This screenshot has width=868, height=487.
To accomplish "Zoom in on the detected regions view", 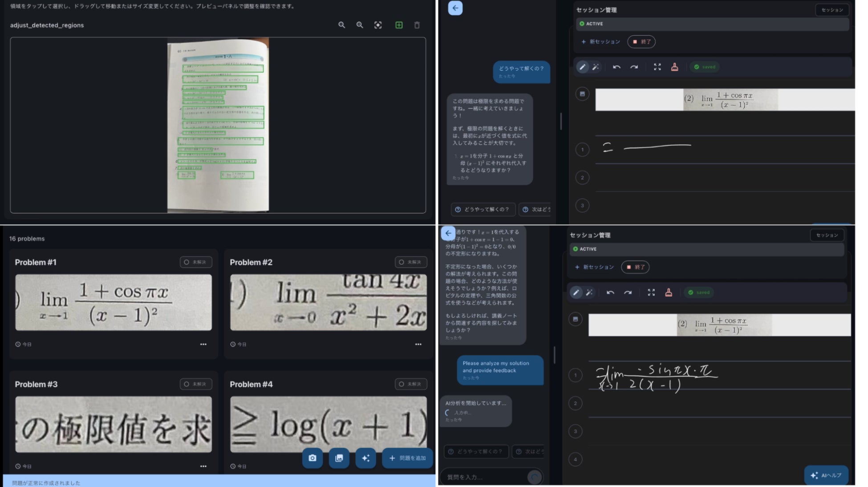I will click(360, 25).
